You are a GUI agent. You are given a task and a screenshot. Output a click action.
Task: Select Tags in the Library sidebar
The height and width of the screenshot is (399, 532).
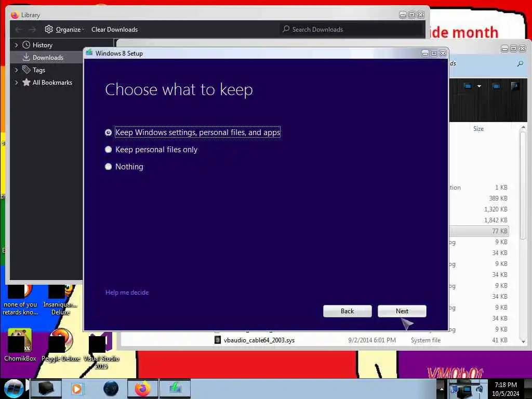click(38, 70)
